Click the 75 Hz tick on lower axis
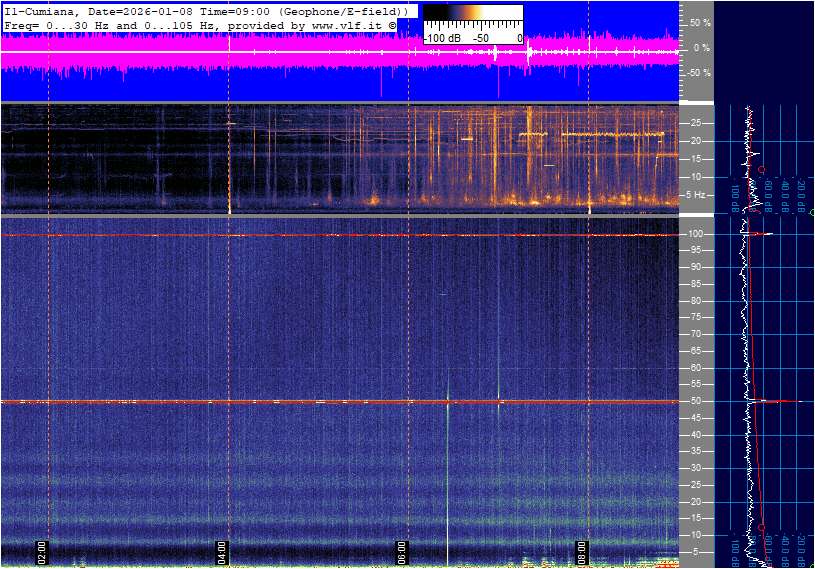The image size is (815, 569). pyautogui.click(x=697, y=317)
